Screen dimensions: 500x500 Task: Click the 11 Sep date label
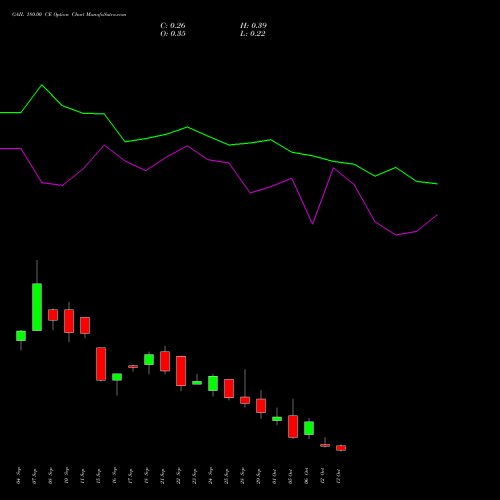[83, 476]
